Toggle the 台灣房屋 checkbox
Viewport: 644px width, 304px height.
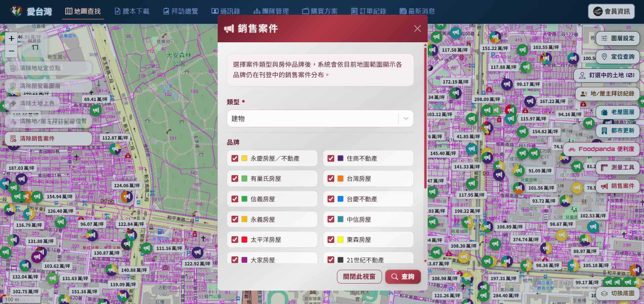[x=331, y=179]
